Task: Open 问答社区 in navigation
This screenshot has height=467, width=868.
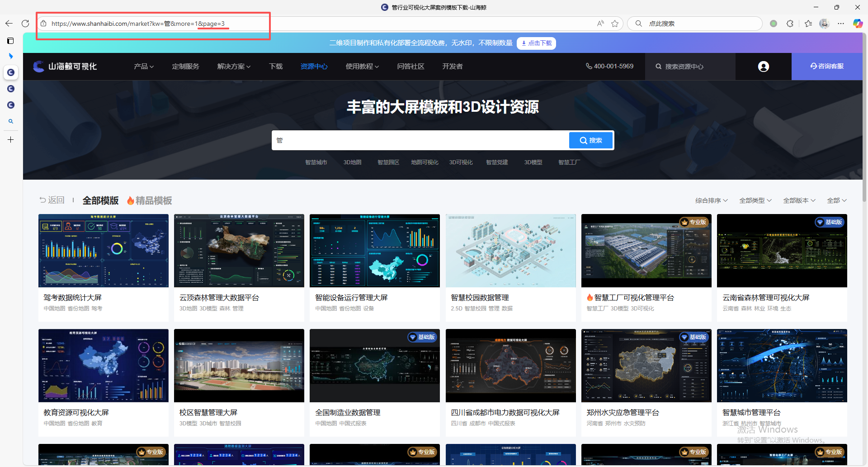Action: 410,67
